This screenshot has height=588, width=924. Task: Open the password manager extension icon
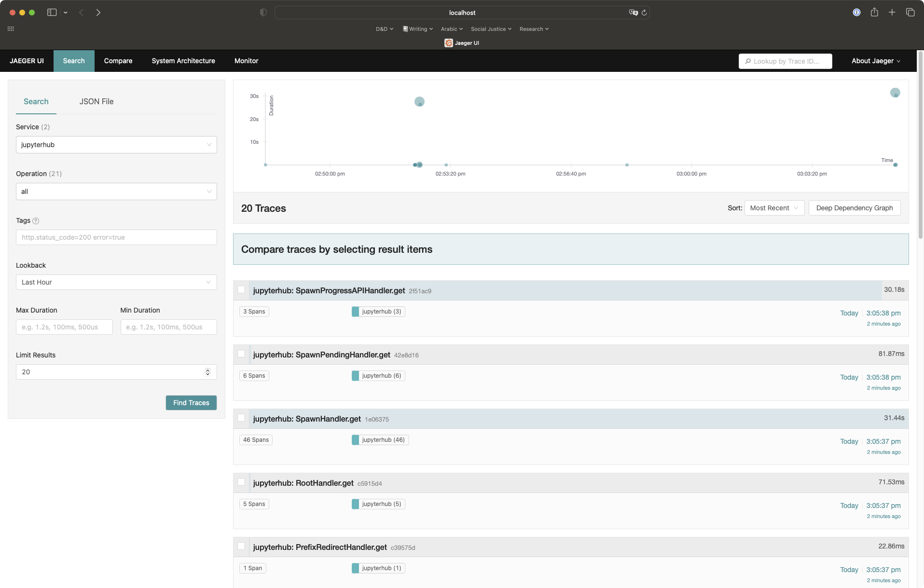(856, 13)
